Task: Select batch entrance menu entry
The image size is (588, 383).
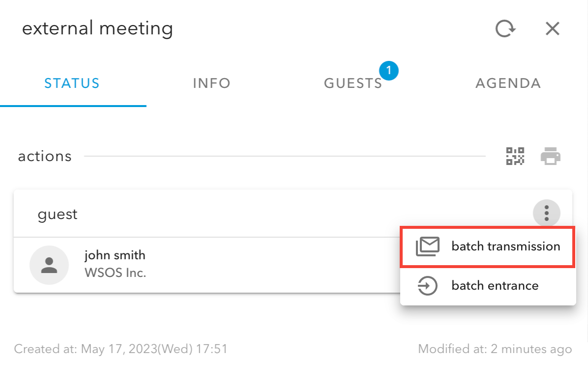Action: [495, 286]
